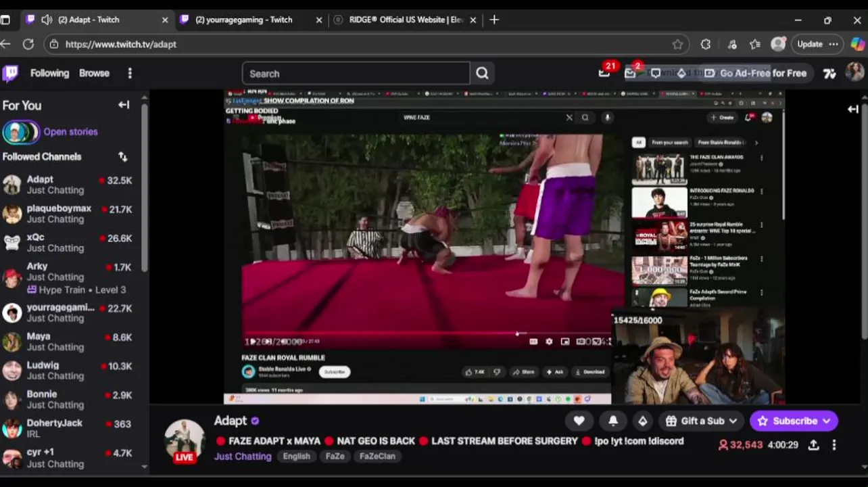Viewport: 868px width, 487px height.
Task: Open the user profile avatar menu
Action: (x=854, y=73)
